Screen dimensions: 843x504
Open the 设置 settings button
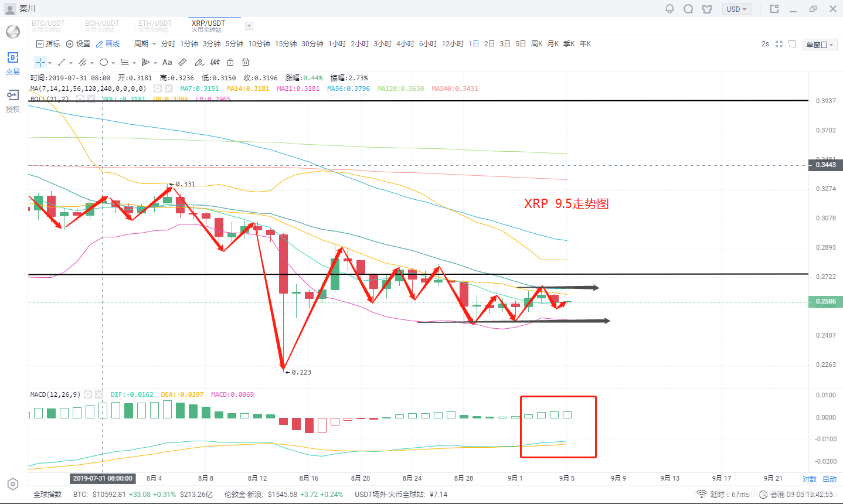(78, 44)
